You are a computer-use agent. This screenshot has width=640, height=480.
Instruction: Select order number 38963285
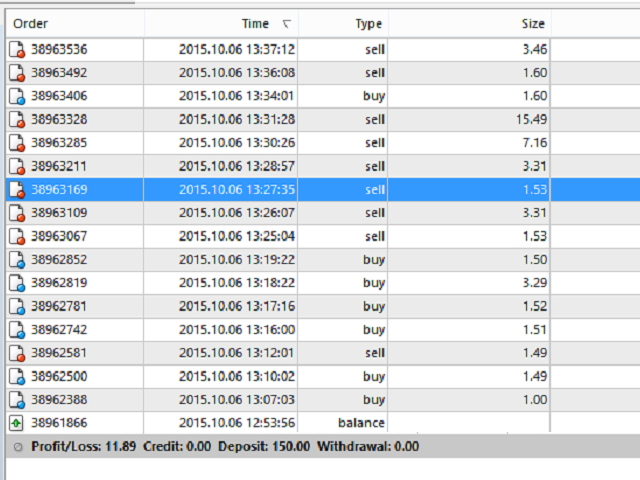click(x=59, y=143)
